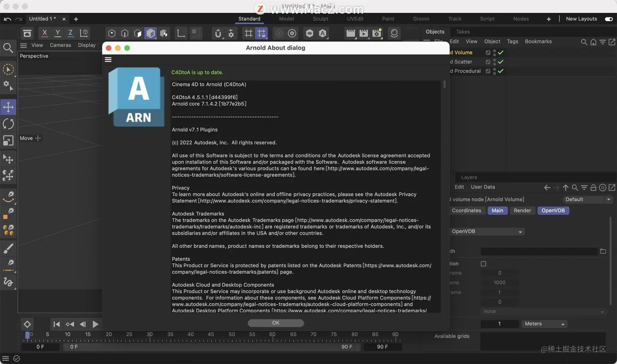Open the Bookmarks menu
617x364 pixels.
pos(538,42)
